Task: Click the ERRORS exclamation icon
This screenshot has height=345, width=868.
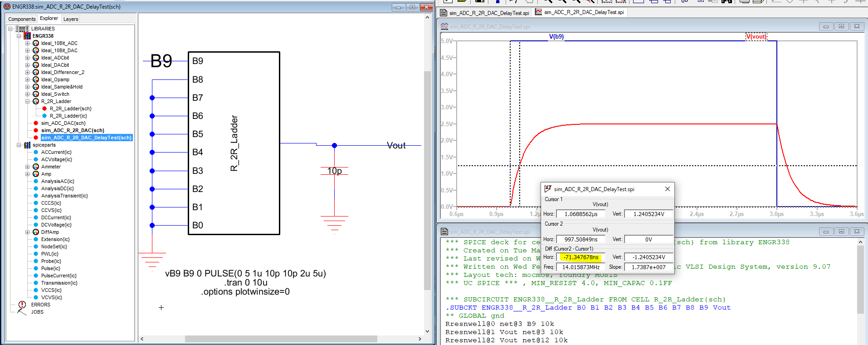Action: (22, 305)
